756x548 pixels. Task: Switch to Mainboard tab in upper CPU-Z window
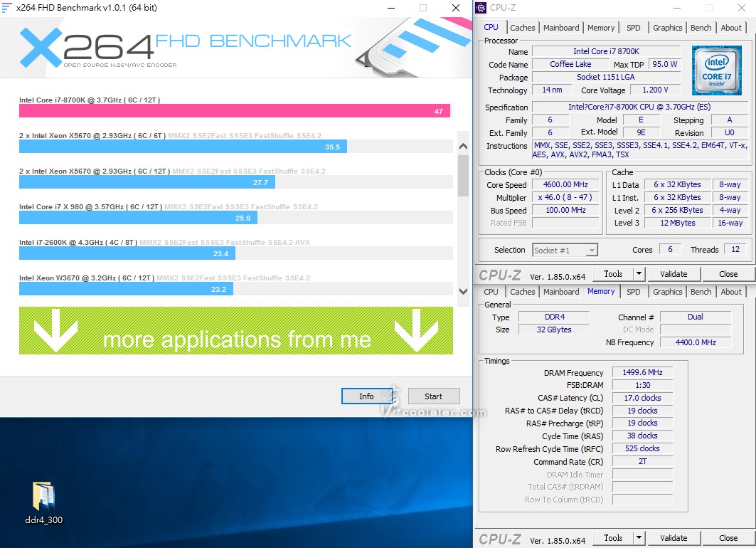coord(561,28)
